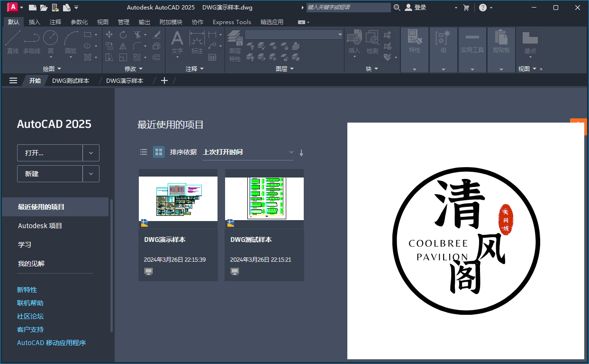Select the Rotate tool in 修改 panel
Viewport: 589px width, 364px height.
[x=123, y=35]
